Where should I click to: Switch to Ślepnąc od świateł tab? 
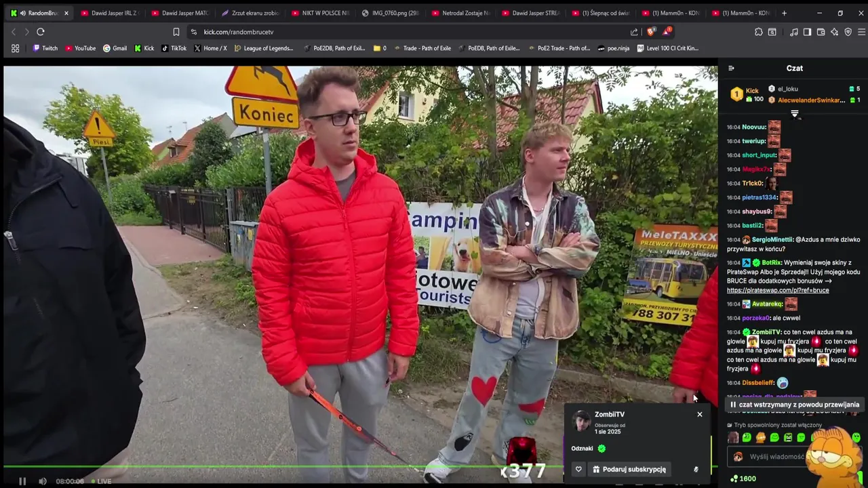[x=601, y=13]
